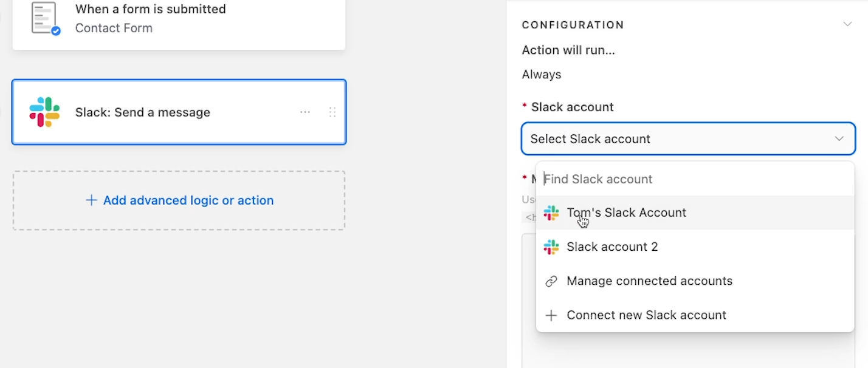Screen dimensions: 868x368
Task: Click plus icon in Add advanced logic
Action: (91, 200)
